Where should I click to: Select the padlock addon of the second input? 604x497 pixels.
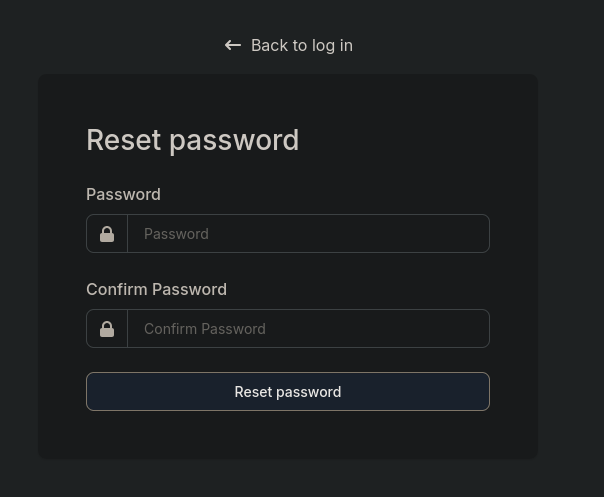click(x=107, y=329)
